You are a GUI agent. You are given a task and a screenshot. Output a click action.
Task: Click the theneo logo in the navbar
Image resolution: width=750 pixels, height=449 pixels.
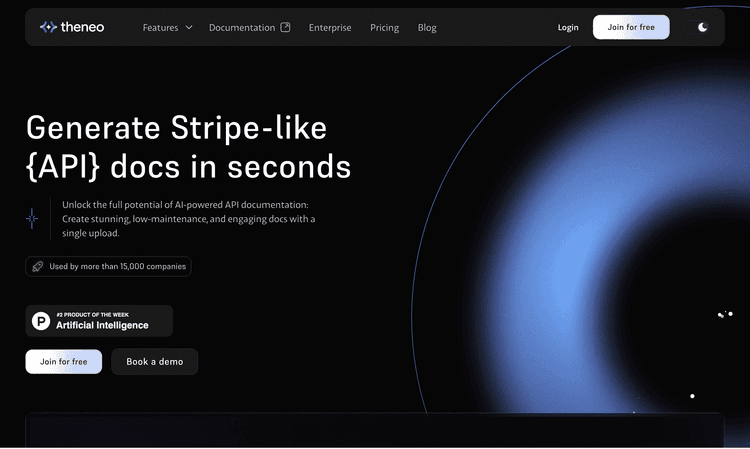[x=72, y=27]
